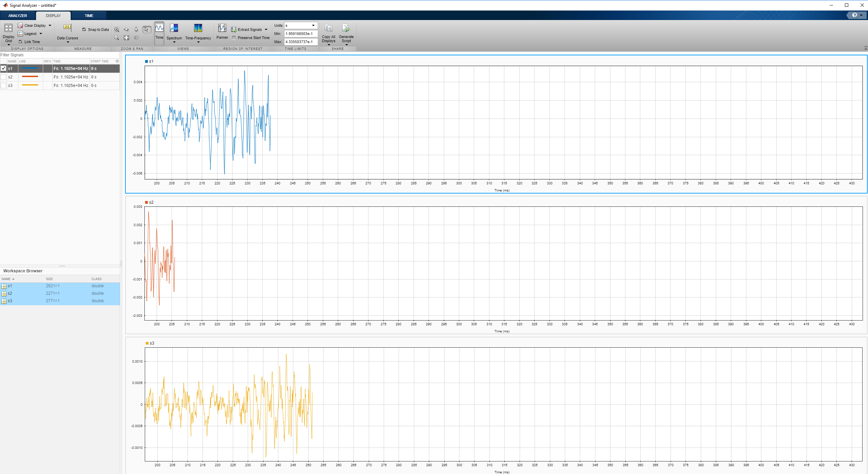Click the s3 yellow line color swatch
Image resolution: width=868 pixels, height=474 pixels.
pos(30,85)
